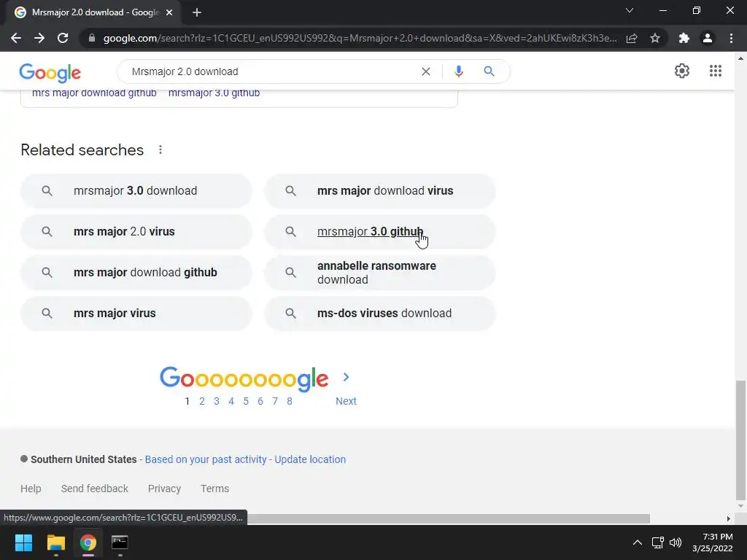
Task: Open File Explorer from the taskbar
Action: [x=55, y=542]
